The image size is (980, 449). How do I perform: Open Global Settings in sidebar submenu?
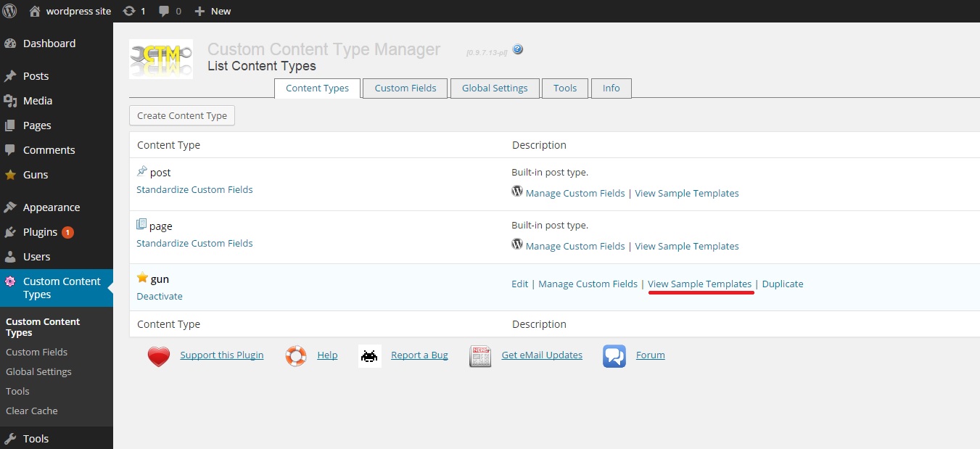tap(39, 372)
